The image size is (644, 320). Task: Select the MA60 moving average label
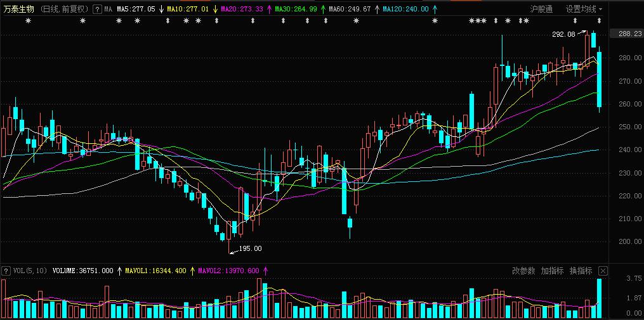click(349, 10)
